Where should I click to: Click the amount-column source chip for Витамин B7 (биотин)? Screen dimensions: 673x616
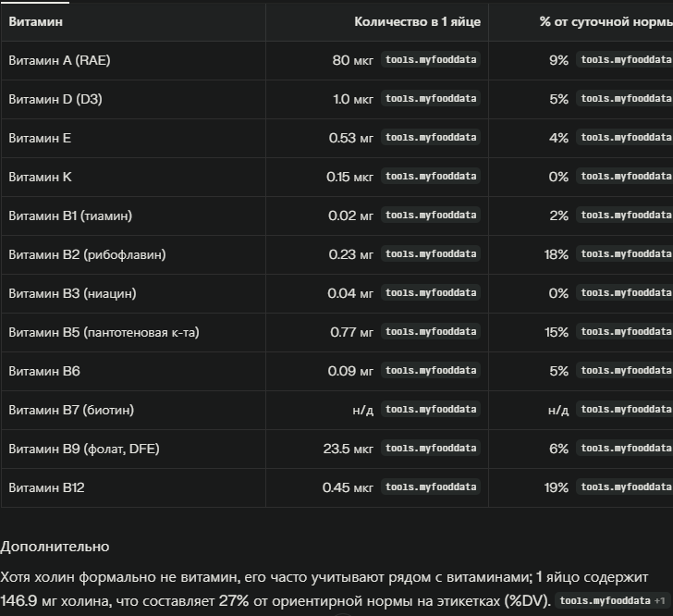[x=431, y=410]
